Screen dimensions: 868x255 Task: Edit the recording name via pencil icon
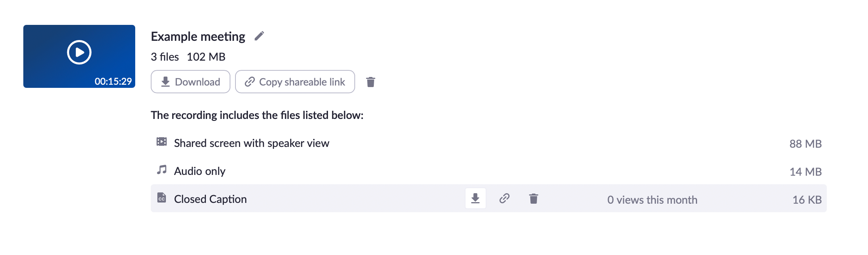260,36
